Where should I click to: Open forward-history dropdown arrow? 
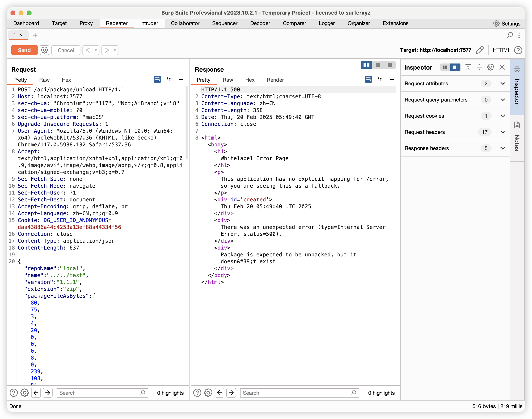(x=115, y=50)
